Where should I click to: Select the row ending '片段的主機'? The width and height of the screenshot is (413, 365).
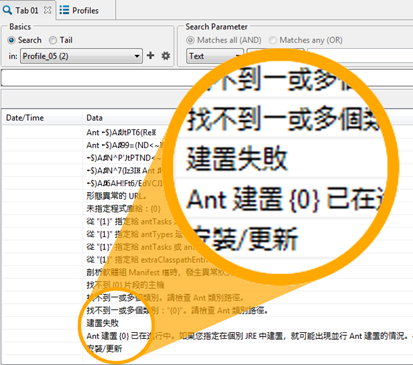(125, 285)
